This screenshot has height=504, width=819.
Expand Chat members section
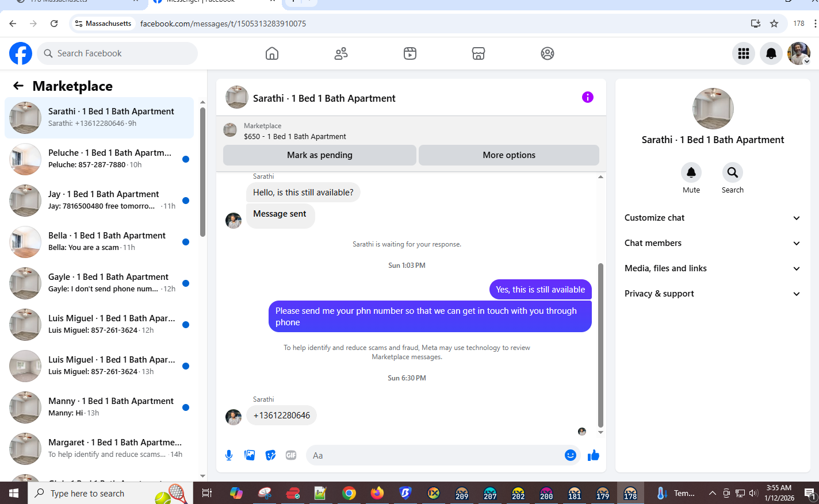point(713,243)
